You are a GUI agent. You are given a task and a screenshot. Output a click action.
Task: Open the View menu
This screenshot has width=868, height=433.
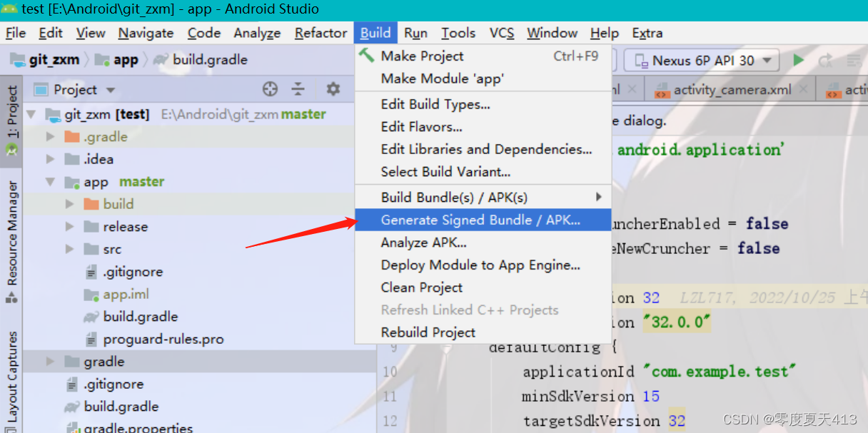point(91,33)
